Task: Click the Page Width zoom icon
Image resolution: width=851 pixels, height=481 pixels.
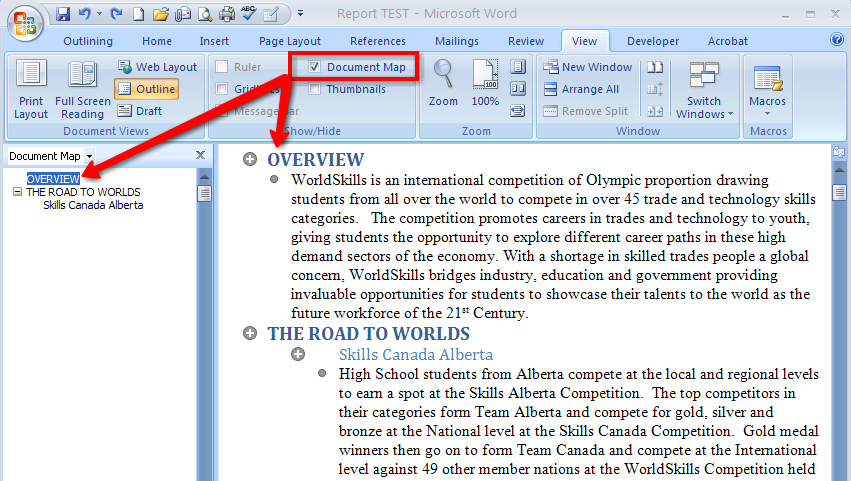Action: tap(518, 111)
